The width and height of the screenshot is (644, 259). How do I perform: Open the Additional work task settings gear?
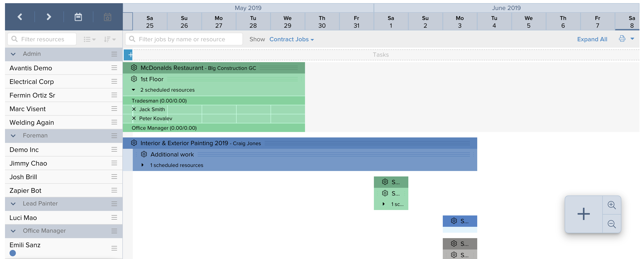(x=144, y=154)
